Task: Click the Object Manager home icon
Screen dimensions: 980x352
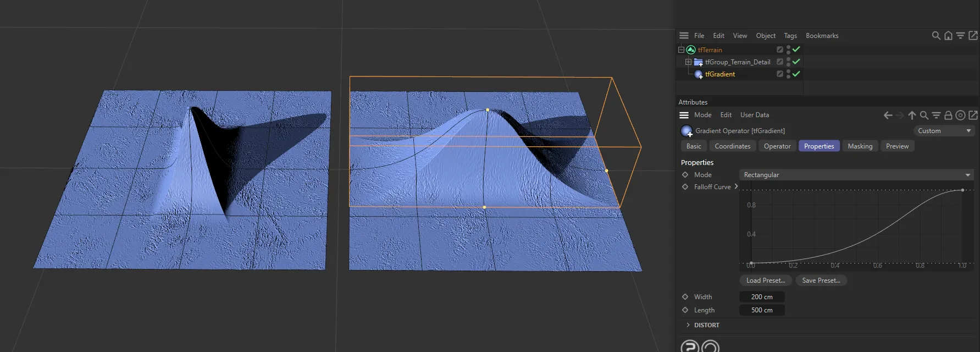Action: (948, 36)
